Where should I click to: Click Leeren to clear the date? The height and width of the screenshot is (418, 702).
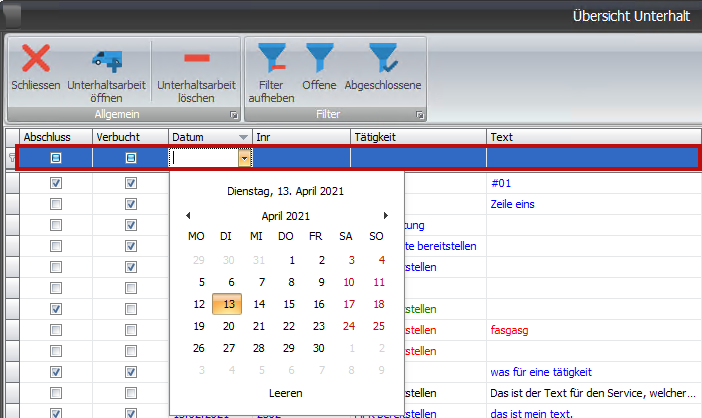pos(286,393)
